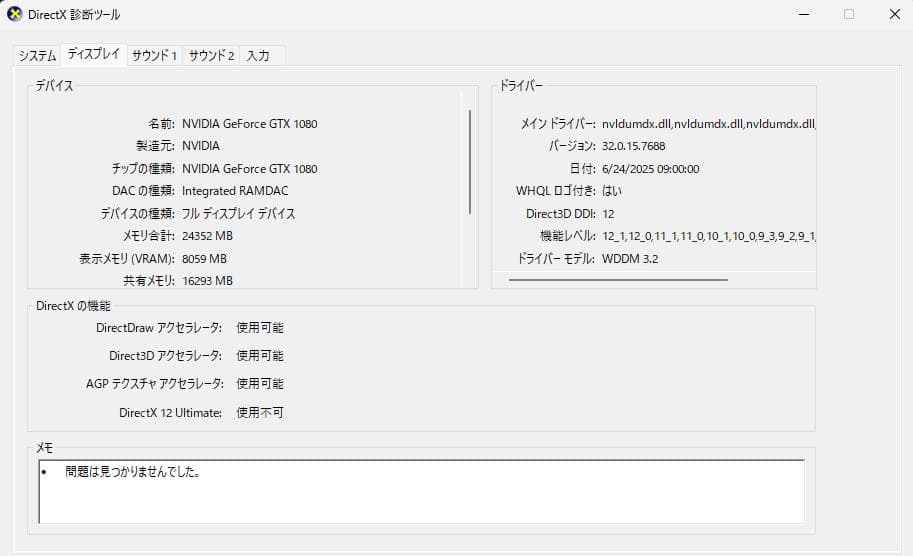Click inside the メモ notes text box
913x556 pixels.
[x=422, y=491]
